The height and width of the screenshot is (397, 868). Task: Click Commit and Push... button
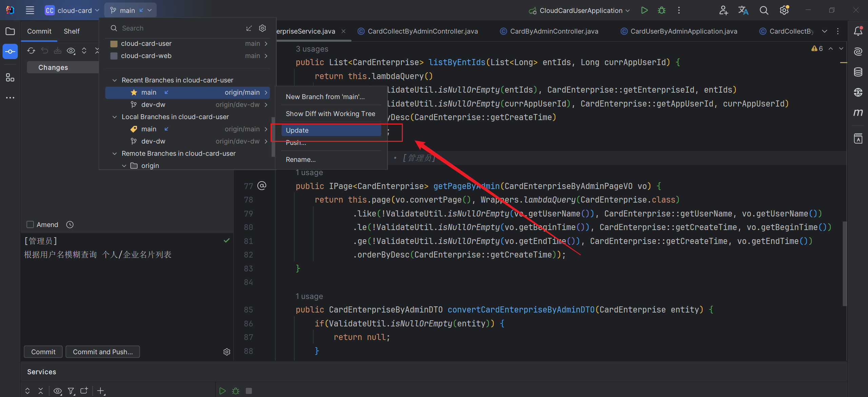(103, 352)
